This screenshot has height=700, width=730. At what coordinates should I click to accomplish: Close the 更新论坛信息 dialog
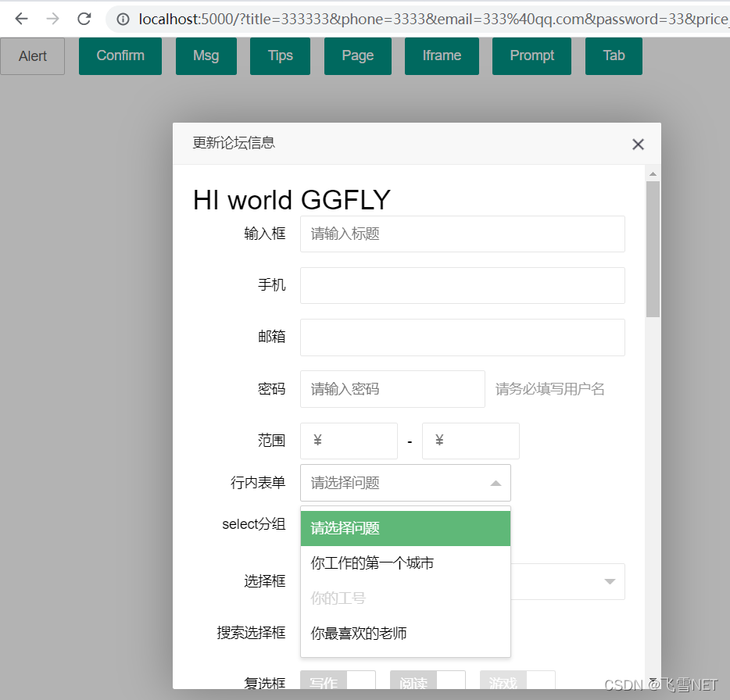tap(638, 144)
